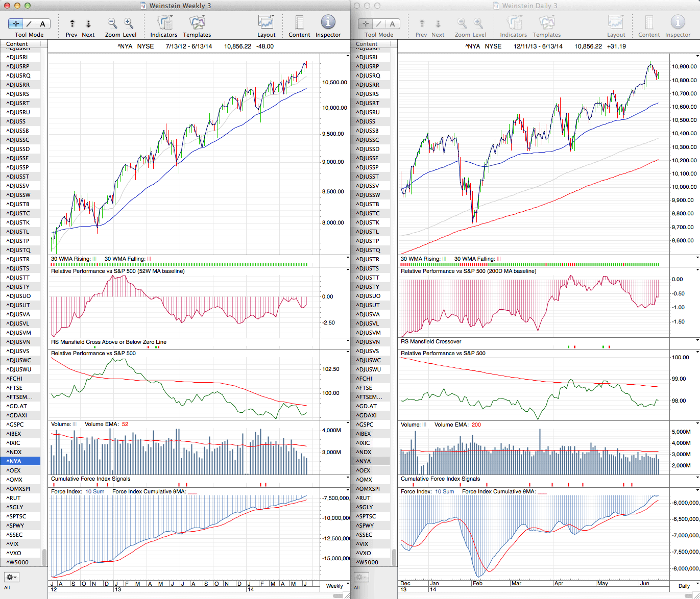Open the Layout menu in Weekly window
This screenshot has width=700, height=599.
pyautogui.click(x=266, y=23)
